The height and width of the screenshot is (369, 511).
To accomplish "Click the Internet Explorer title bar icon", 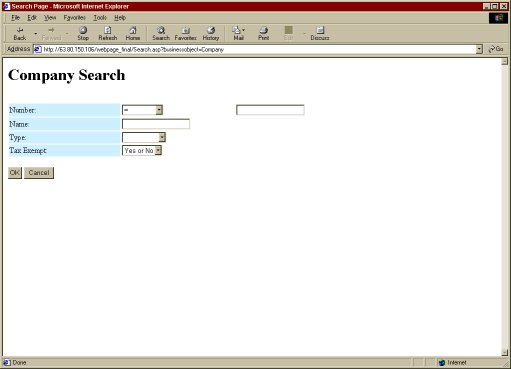I will point(6,6).
